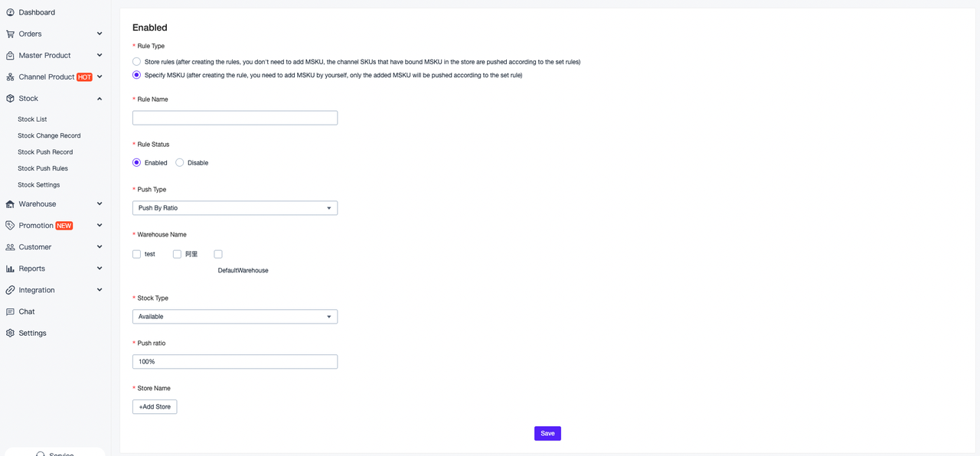Click the +Add Store button

tap(155, 407)
